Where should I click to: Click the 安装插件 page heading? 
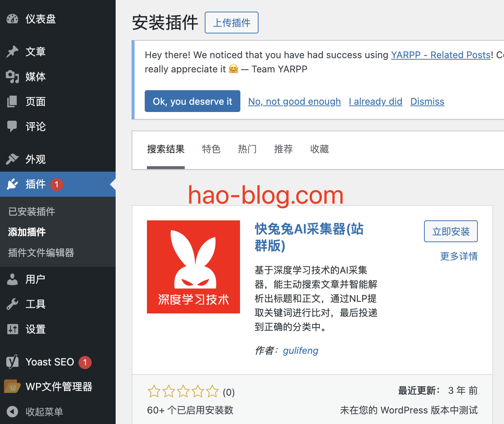coord(165,23)
